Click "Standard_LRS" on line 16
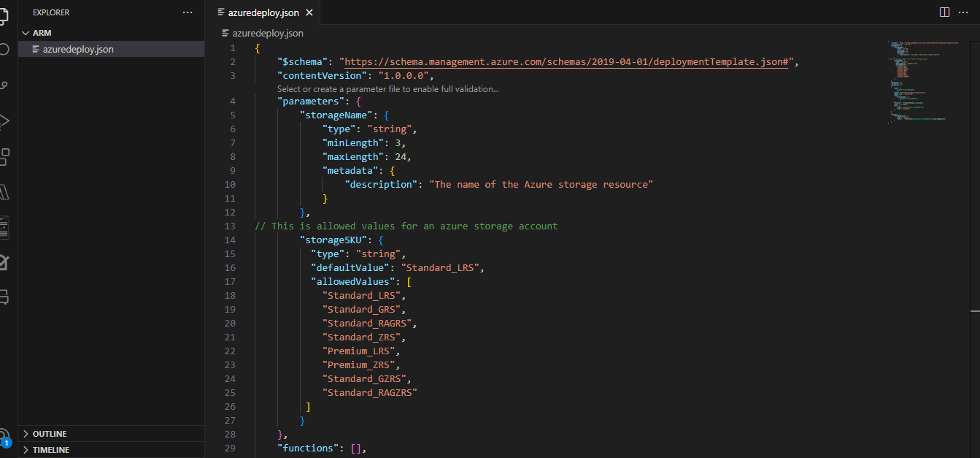This screenshot has height=458, width=980. (440, 268)
